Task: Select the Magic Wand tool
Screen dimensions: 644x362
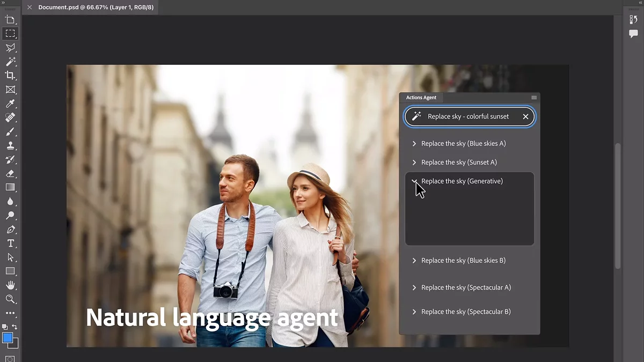Action: tap(10, 62)
